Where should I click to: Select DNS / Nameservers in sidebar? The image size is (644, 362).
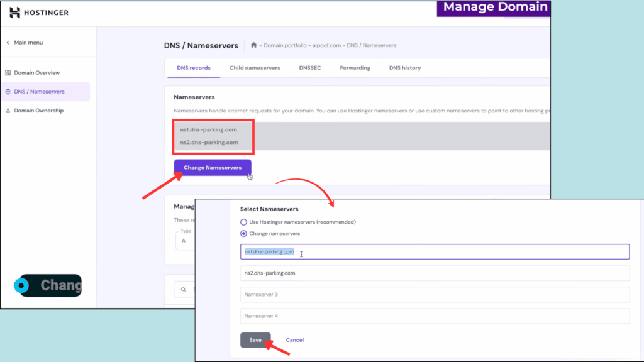tap(39, 92)
